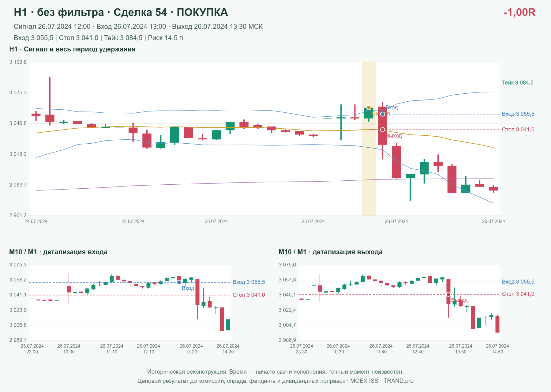Click the blue entry marker in entry detail chart
Image resolution: width=551 pixels, height=392 pixels.
click(179, 282)
